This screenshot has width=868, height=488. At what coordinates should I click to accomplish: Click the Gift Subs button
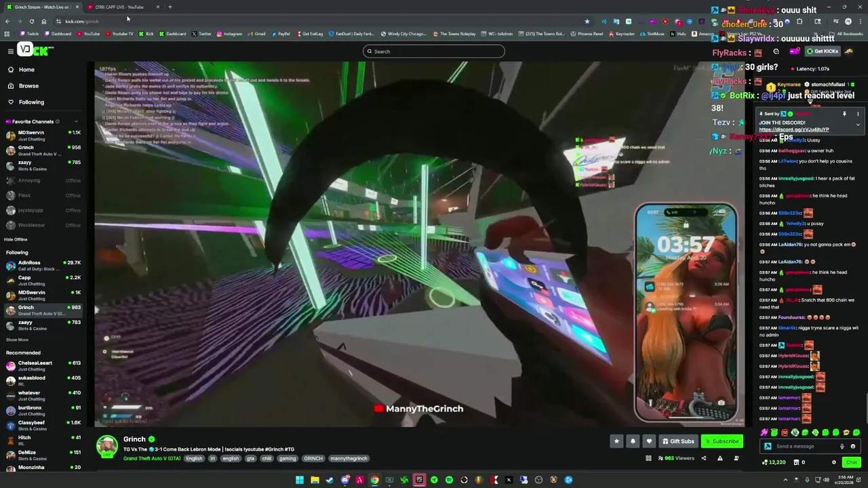click(x=678, y=441)
